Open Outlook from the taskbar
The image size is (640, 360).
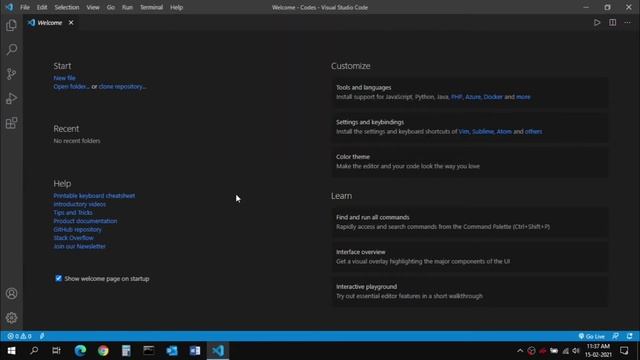(172, 351)
